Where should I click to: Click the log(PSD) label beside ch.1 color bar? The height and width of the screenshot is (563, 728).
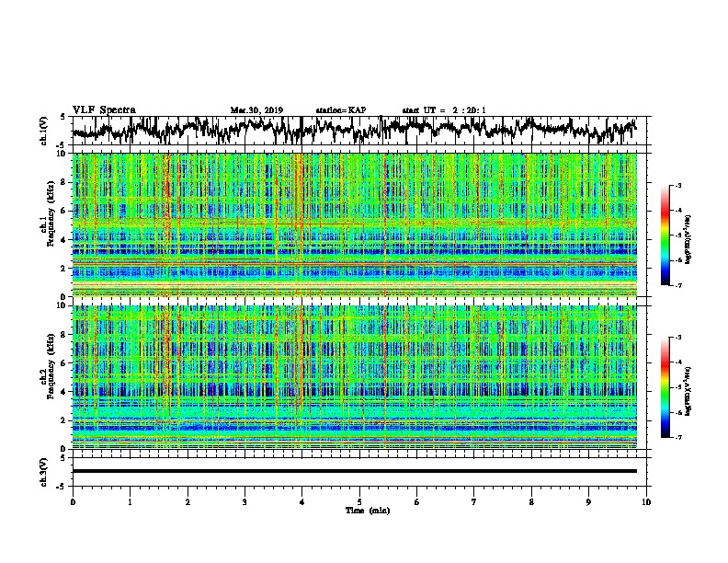(x=688, y=239)
